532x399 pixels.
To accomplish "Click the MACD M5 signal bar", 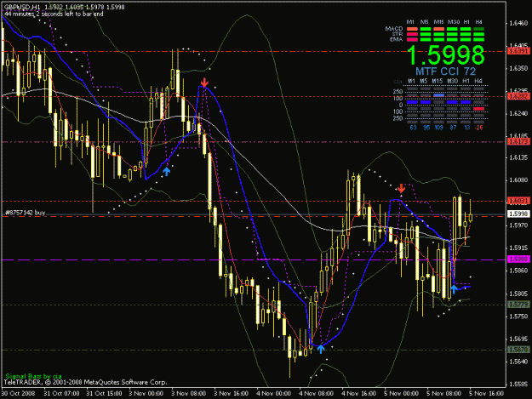I will 426,29.
